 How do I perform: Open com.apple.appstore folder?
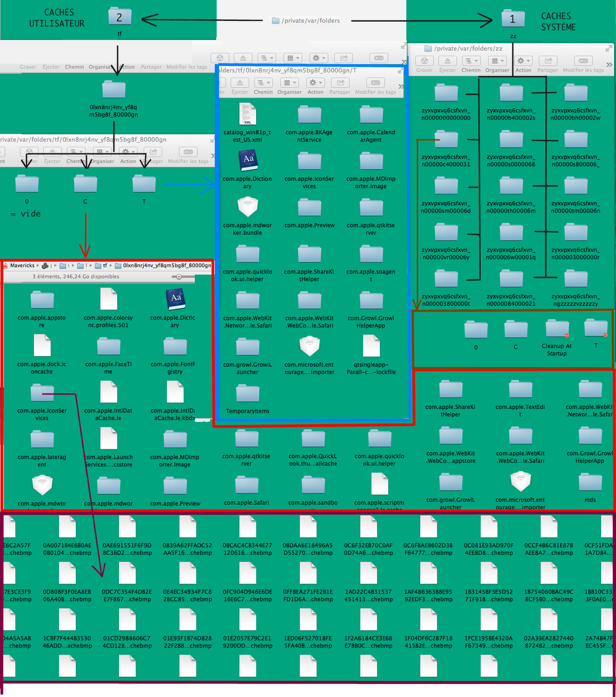(x=42, y=300)
